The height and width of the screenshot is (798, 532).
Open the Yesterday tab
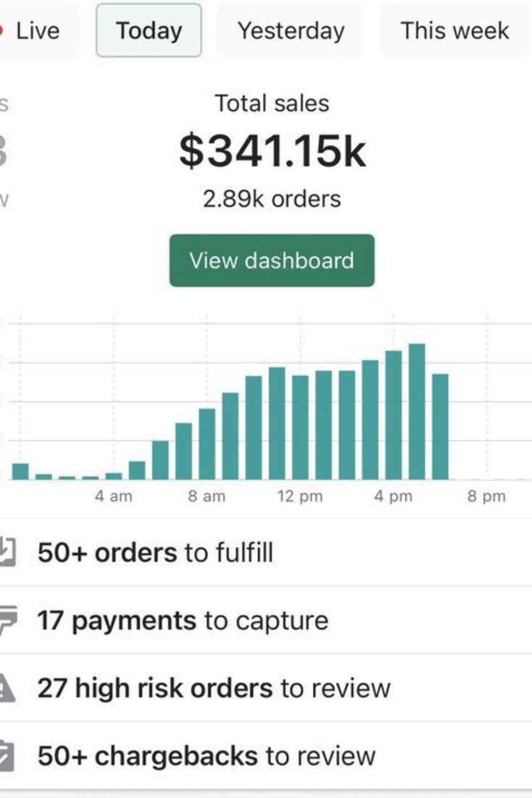pos(291,30)
